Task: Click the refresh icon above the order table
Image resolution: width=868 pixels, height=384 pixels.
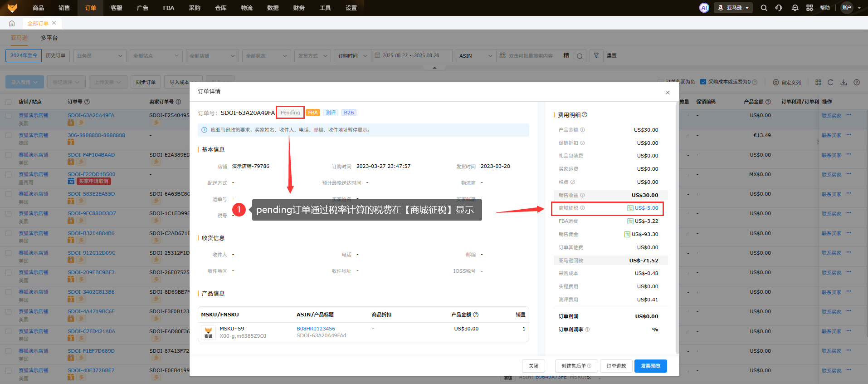Action: pyautogui.click(x=830, y=82)
